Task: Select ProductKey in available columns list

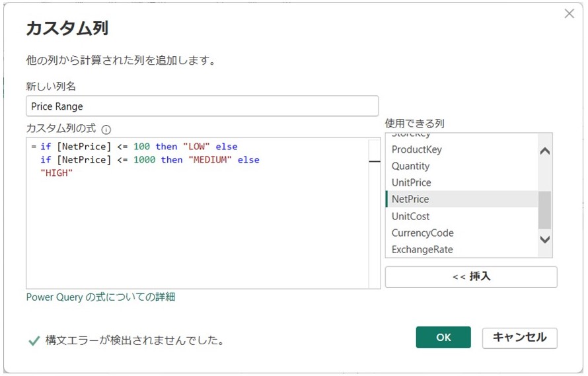Action: (416, 149)
